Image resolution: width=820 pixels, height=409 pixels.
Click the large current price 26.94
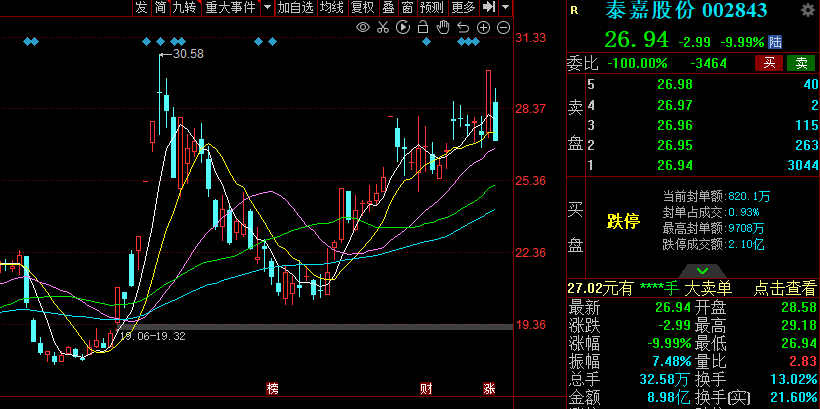(636, 40)
